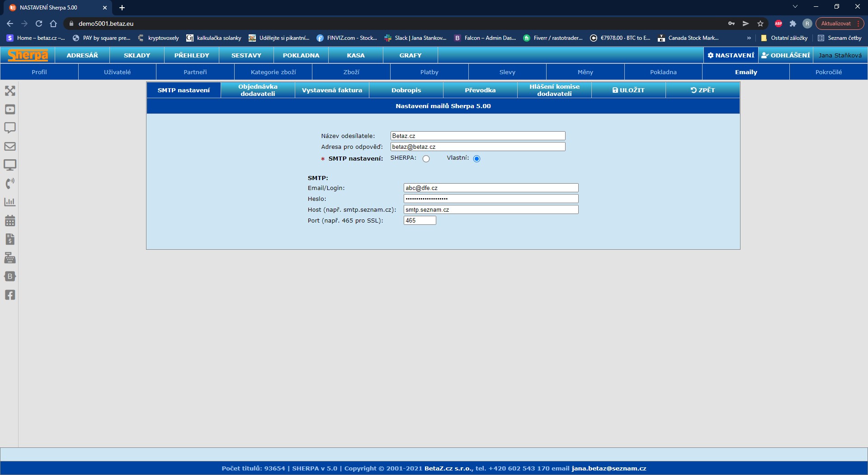Click the dollar invoice document sidebar icon
Screen dimensions: 868x475
pyautogui.click(x=10, y=239)
